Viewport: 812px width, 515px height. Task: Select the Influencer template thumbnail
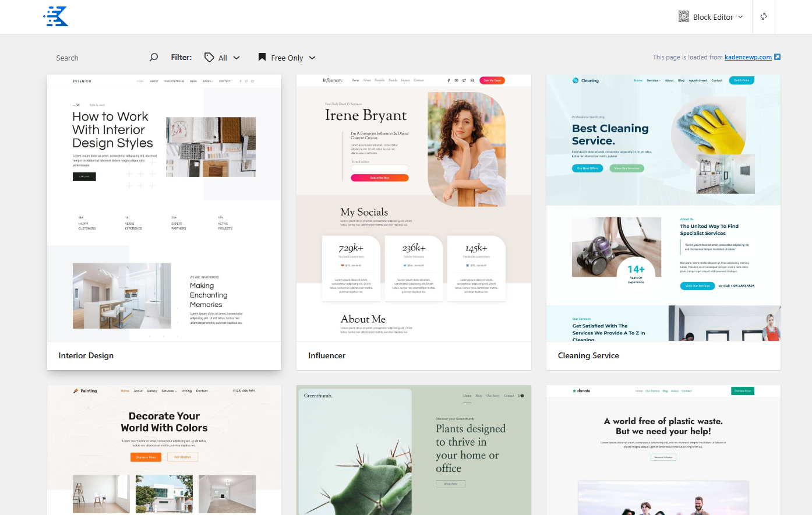pyautogui.click(x=414, y=207)
